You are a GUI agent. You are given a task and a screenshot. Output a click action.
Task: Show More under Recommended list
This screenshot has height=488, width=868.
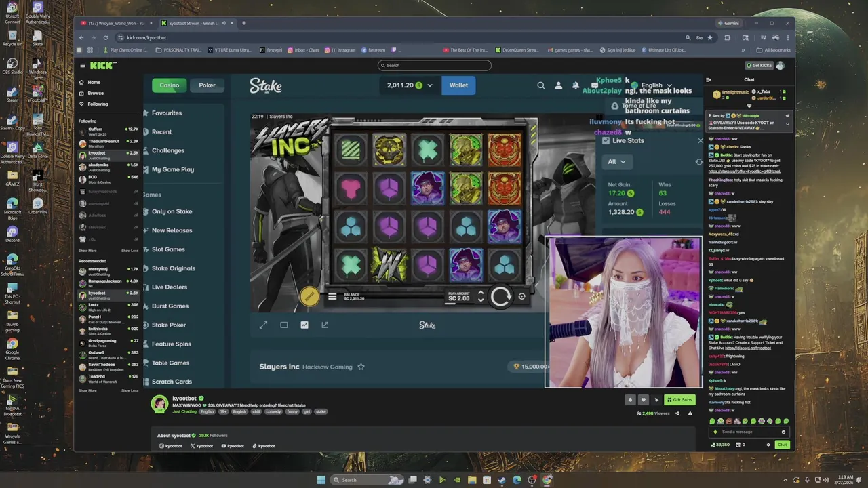click(x=87, y=390)
